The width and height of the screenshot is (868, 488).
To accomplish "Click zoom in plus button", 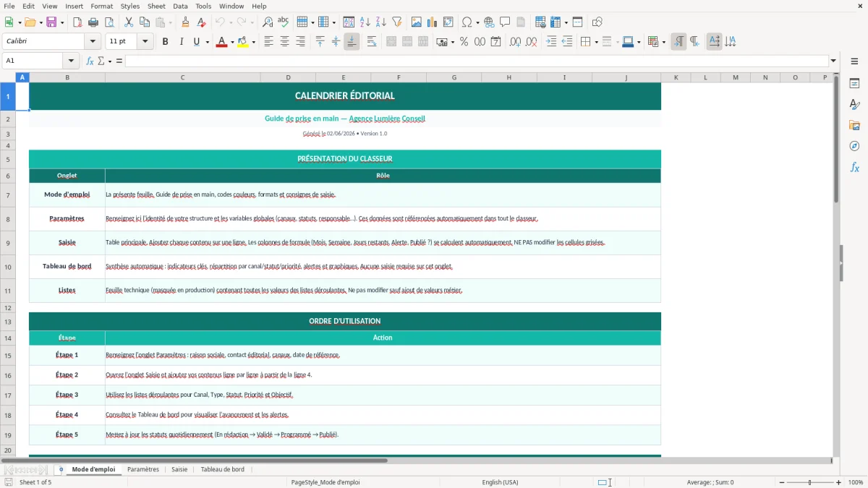I will [839, 482].
